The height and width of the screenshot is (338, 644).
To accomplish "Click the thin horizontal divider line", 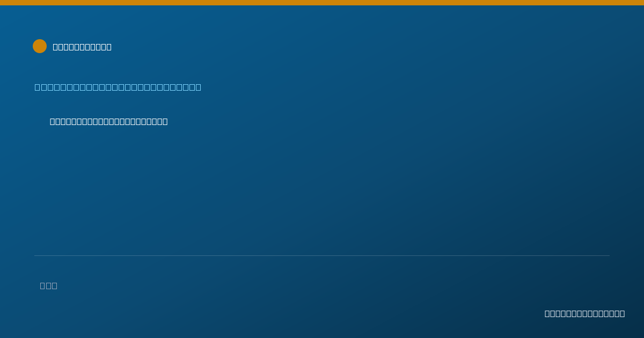I will click(322, 255).
